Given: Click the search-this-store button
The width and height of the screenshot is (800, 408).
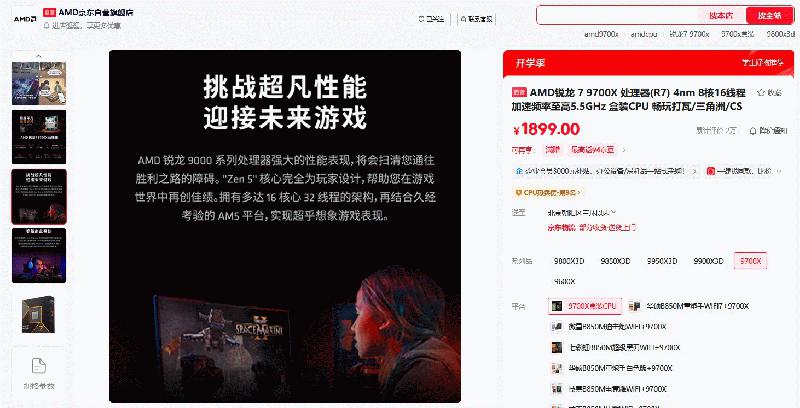Looking at the screenshot, I should point(721,15).
